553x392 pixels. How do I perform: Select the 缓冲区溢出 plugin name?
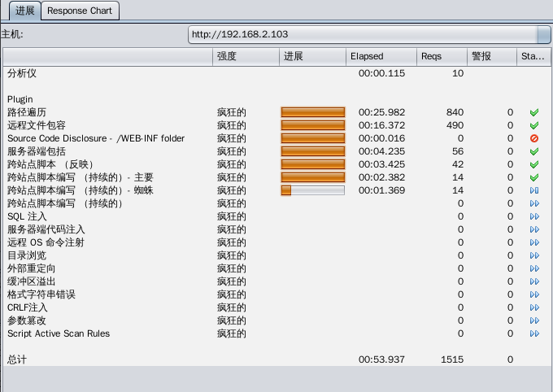click(32, 282)
